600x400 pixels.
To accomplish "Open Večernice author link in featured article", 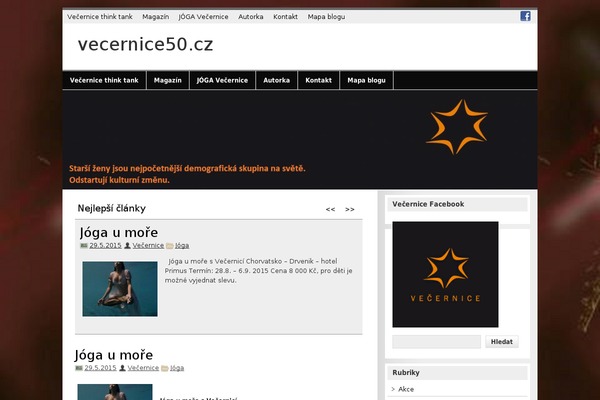I will (148, 245).
